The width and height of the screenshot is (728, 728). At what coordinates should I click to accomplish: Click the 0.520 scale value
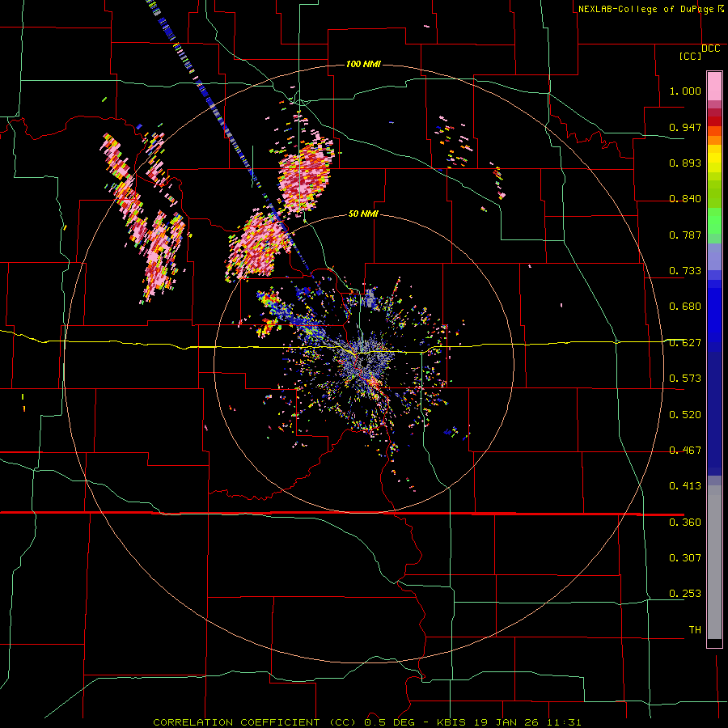pyautogui.click(x=685, y=415)
